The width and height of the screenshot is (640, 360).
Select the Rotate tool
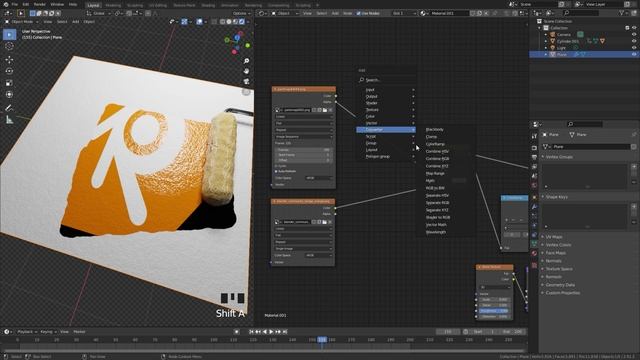[9, 71]
